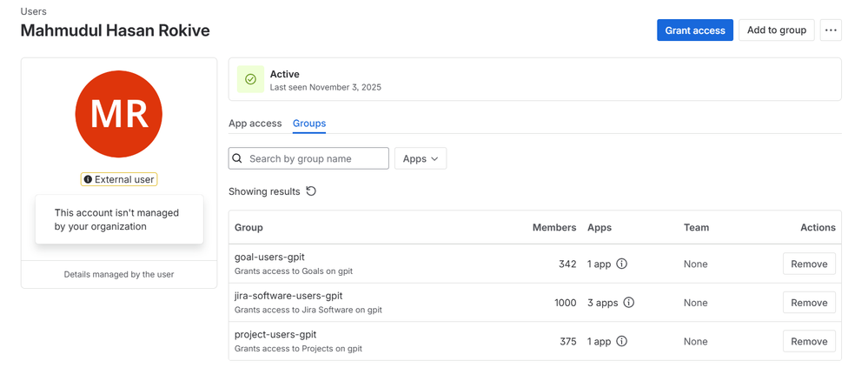The width and height of the screenshot is (868, 388).
Task: Click the magnifier icon in group search
Action: (x=237, y=158)
